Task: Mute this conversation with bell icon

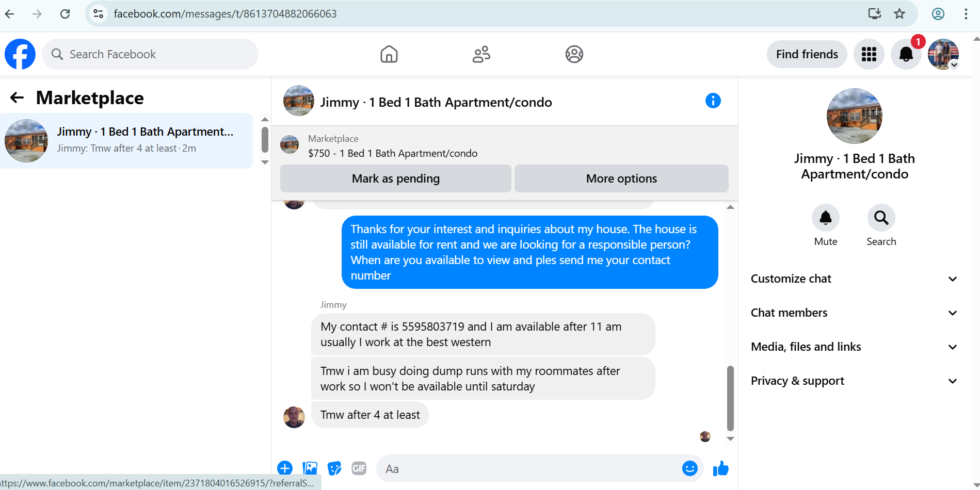Action: click(x=826, y=218)
